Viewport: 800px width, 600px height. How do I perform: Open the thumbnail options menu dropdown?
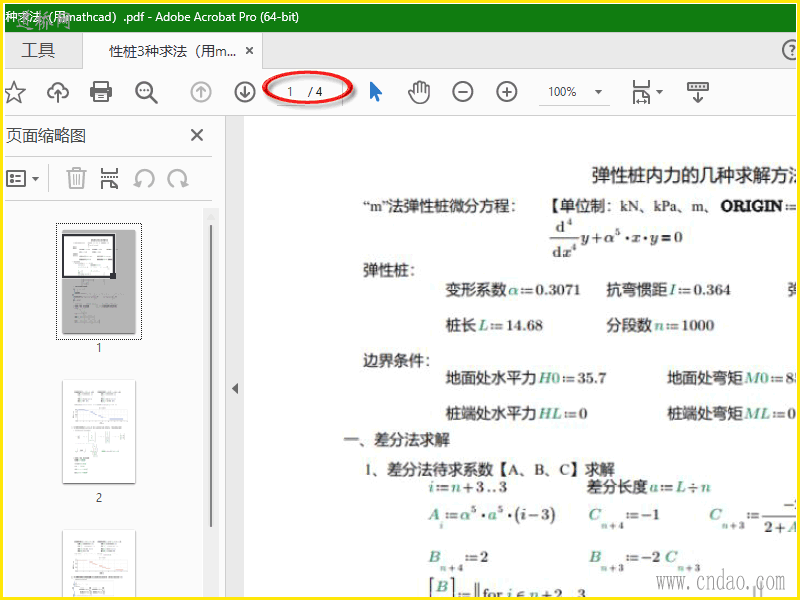pos(22,179)
